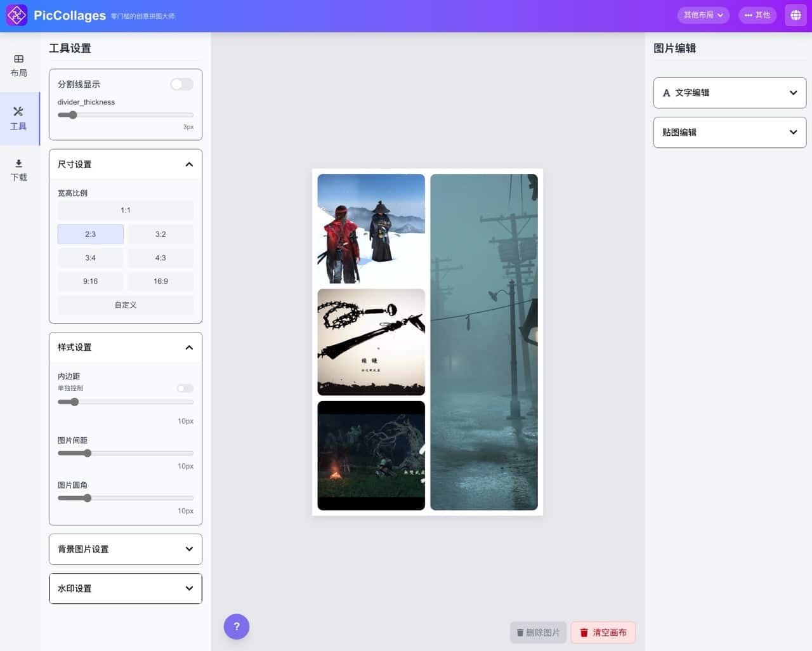Click the PicCollages logo icon
The width and height of the screenshot is (812, 651).
click(x=16, y=15)
